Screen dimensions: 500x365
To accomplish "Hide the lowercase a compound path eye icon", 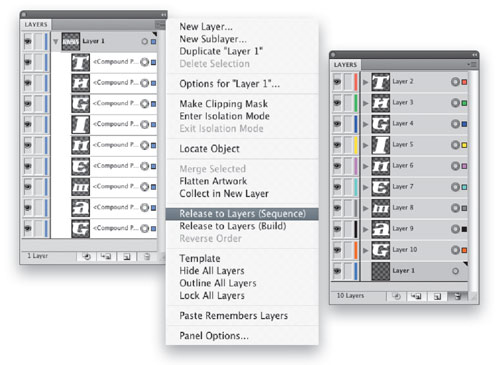I will tap(28, 207).
